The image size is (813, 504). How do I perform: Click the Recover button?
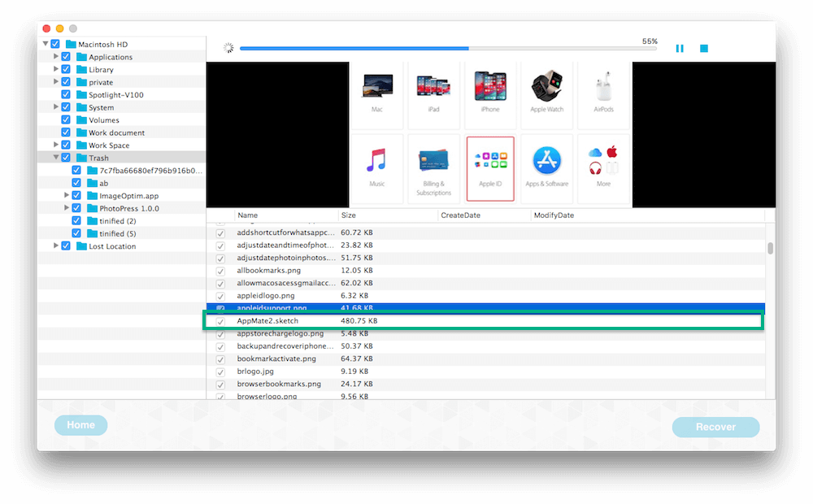(x=715, y=427)
